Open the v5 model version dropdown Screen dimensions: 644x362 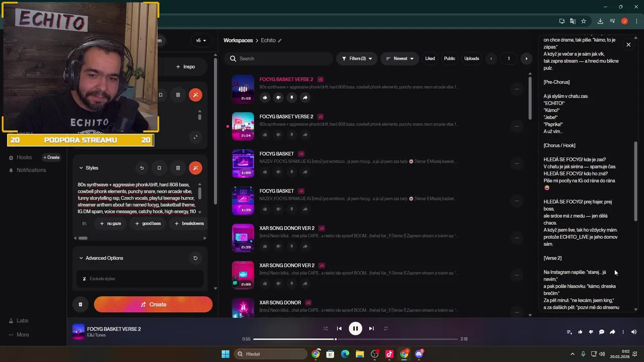tap(201, 40)
